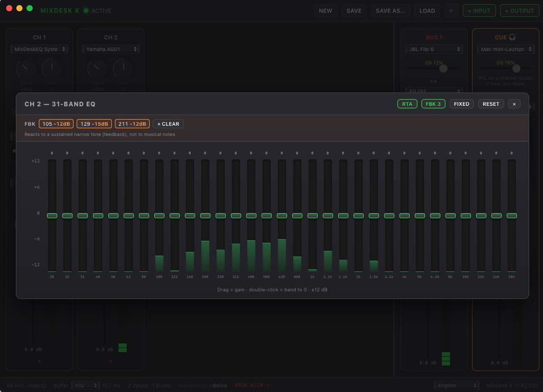This screenshot has height=392, width=543.
Task: Click the SAVE button
Action: tap(354, 11)
